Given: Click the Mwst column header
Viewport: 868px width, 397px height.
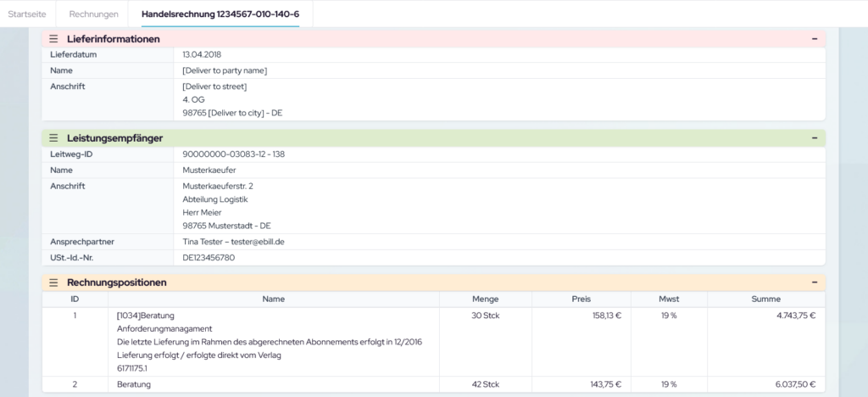Looking at the screenshot, I should (x=669, y=299).
